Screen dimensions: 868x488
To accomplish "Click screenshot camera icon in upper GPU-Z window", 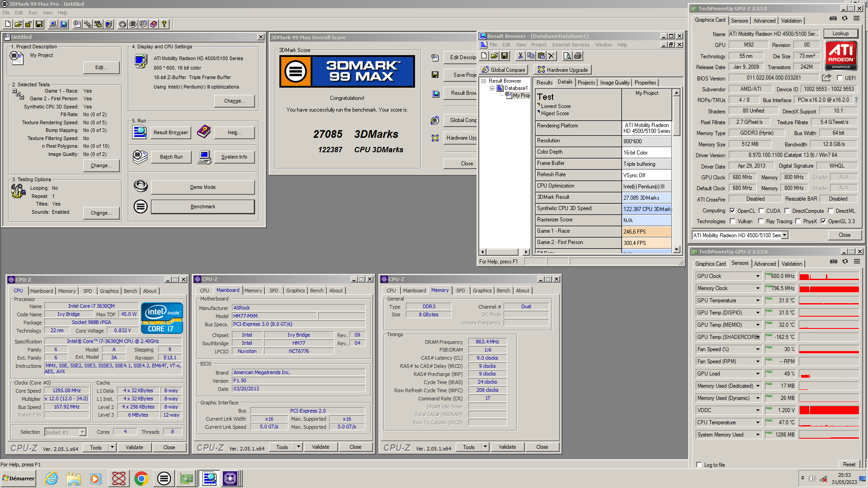I will point(833,19).
